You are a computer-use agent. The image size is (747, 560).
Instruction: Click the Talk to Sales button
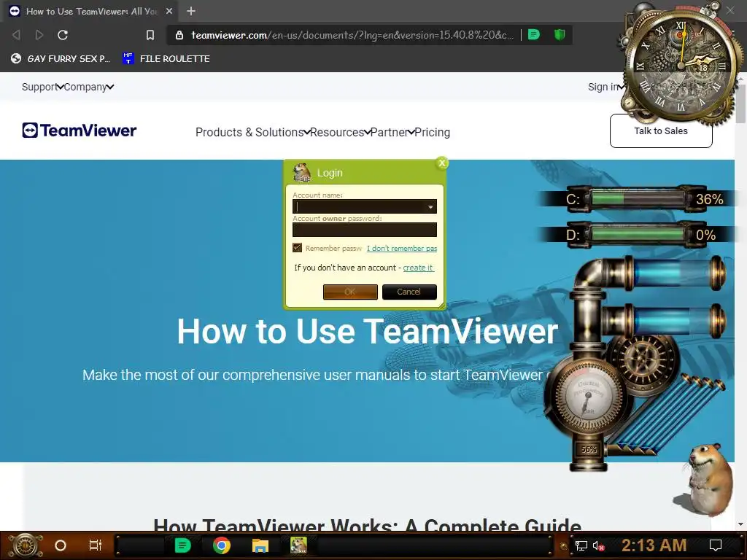tap(661, 131)
